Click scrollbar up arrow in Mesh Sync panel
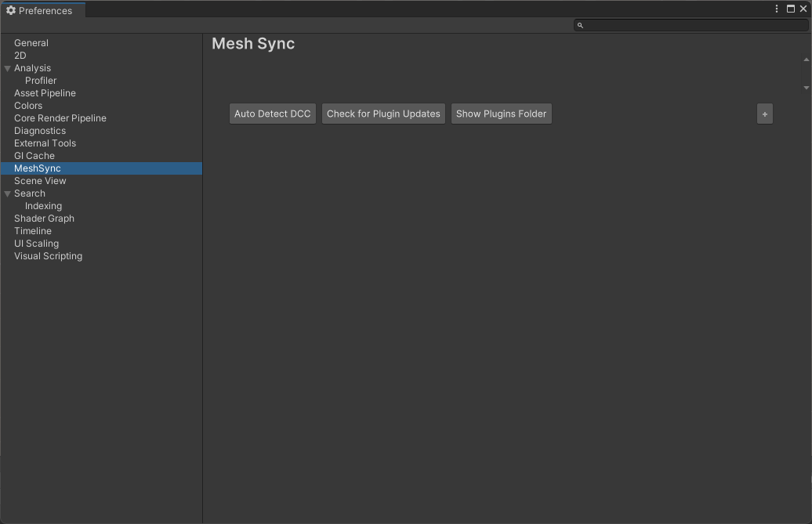Viewport: 812px width, 524px height. click(x=807, y=60)
